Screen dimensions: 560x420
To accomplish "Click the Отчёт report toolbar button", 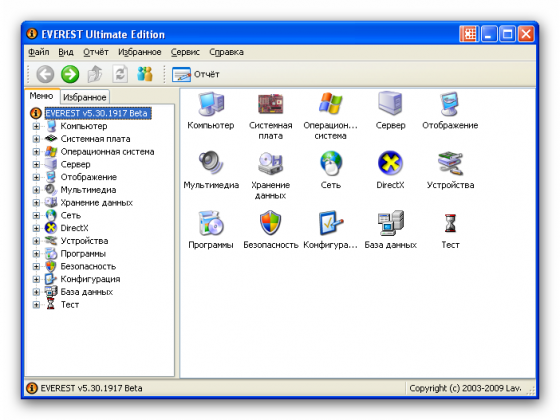I will click(196, 74).
